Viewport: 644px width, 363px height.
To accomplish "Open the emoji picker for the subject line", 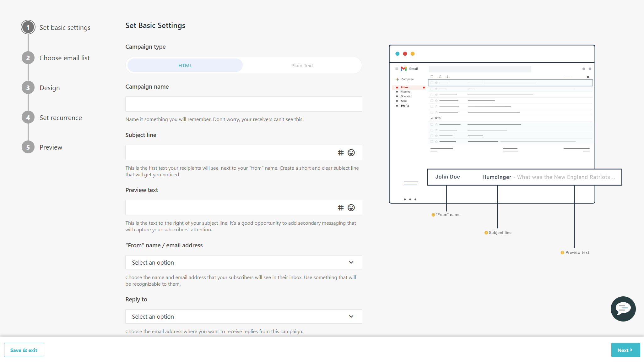I will 351,152.
